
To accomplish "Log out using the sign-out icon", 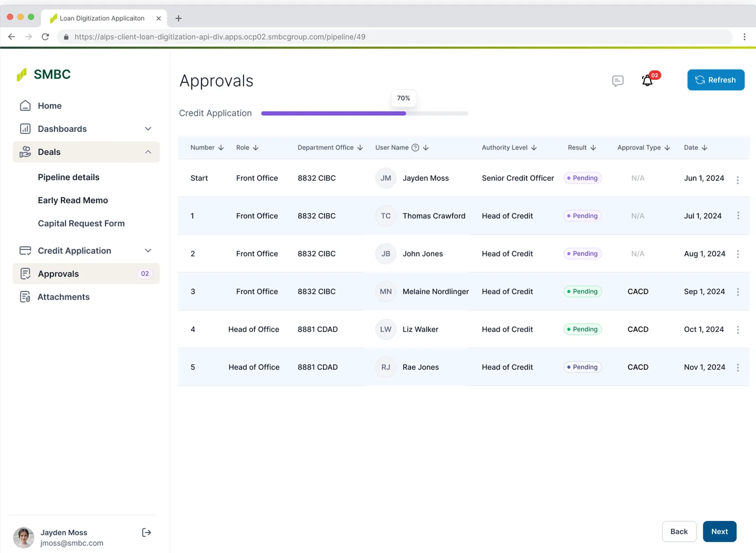I will (x=146, y=533).
